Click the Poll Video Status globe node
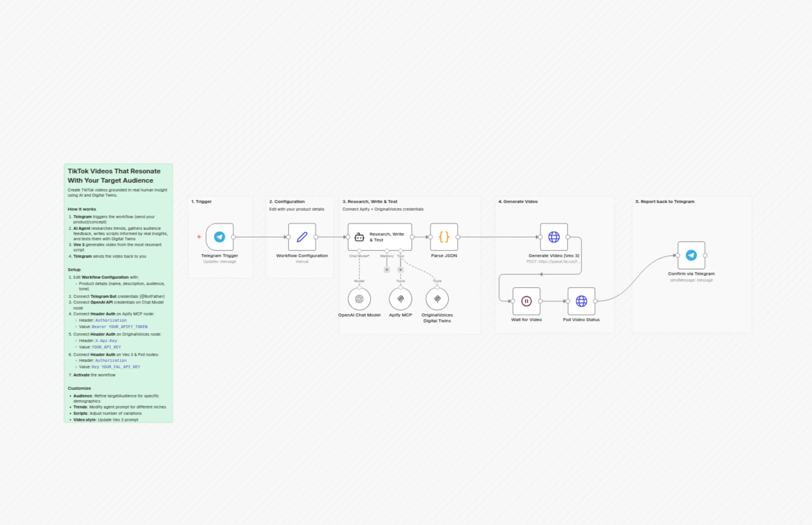This screenshot has width=812, height=525. [581, 301]
